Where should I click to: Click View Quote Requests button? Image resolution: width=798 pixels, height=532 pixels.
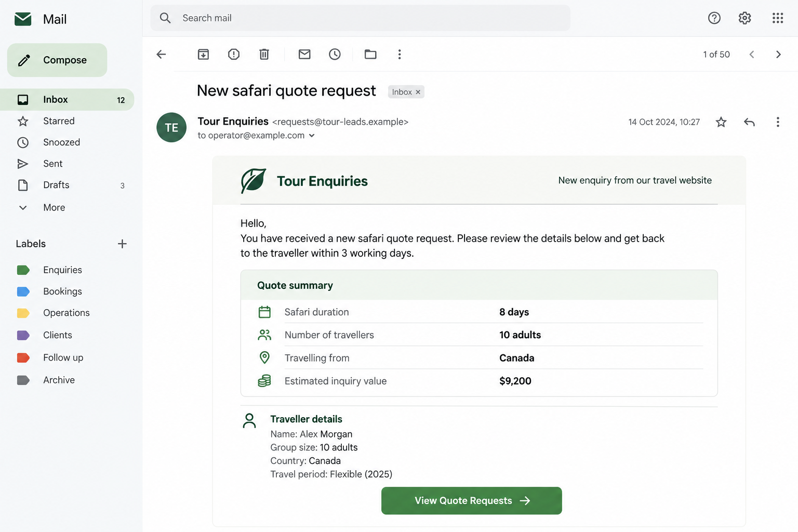(472, 501)
